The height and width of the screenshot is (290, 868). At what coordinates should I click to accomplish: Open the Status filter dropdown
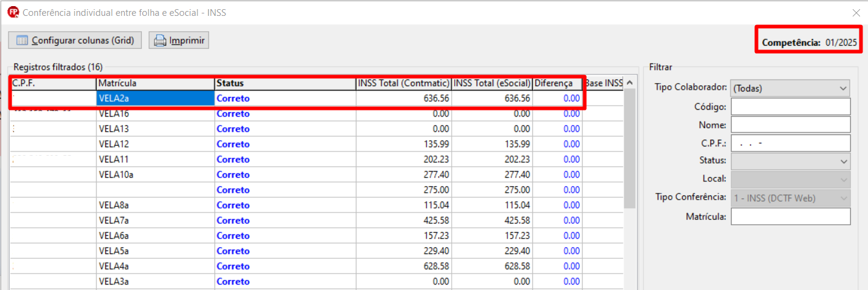[790, 161]
